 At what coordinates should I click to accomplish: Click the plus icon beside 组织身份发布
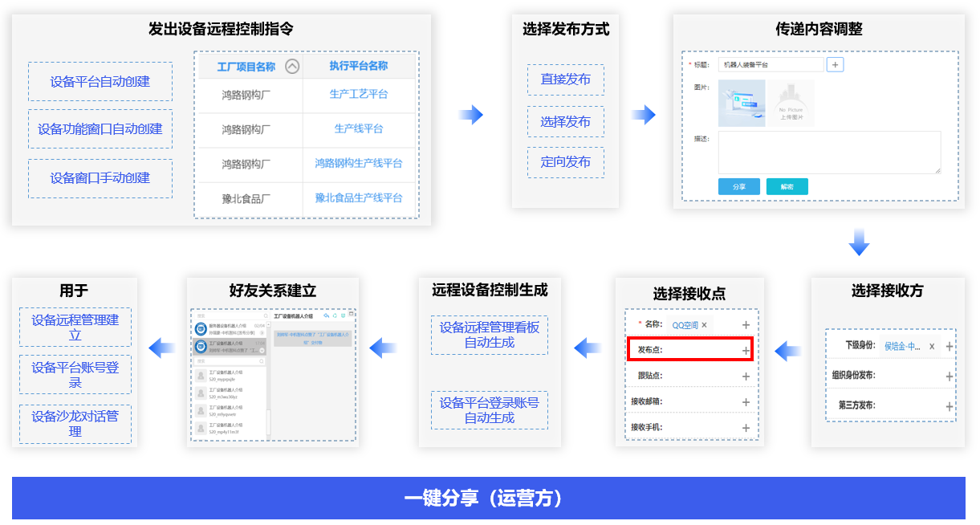pos(950,376)
